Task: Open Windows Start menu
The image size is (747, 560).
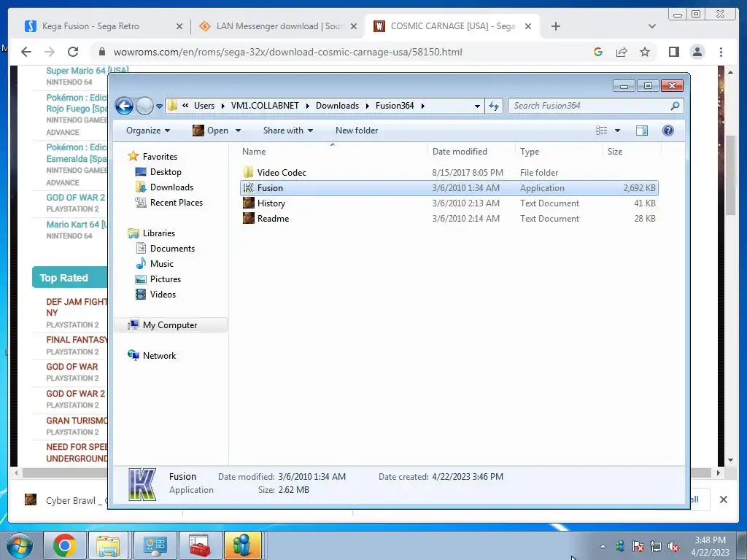Action: pyautogui.click(x=20, y=545)
